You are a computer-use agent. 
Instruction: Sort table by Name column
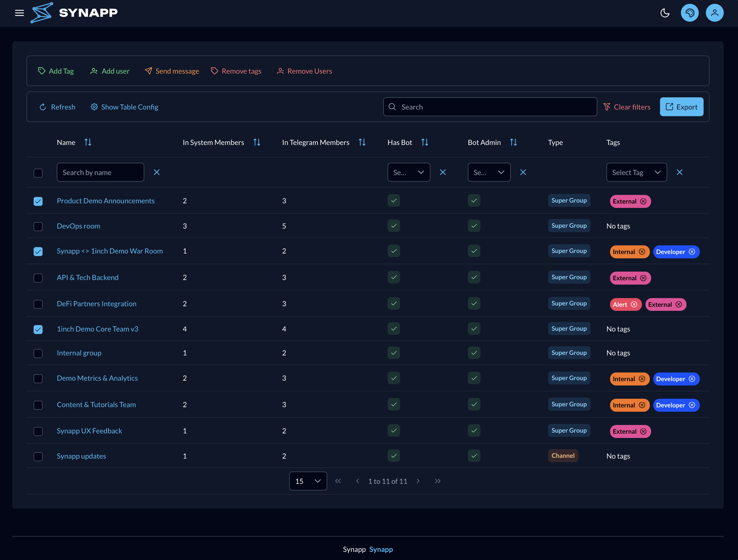click(88, 142)
